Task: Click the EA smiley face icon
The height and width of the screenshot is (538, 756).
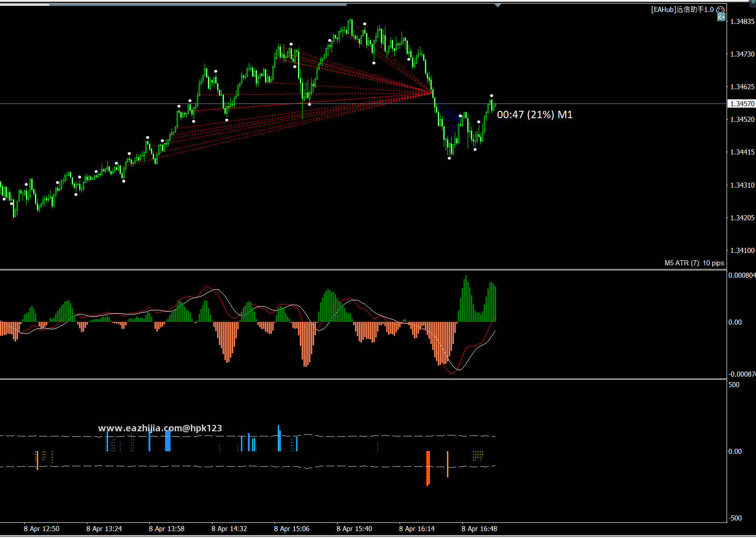Action: coord(721,10)
